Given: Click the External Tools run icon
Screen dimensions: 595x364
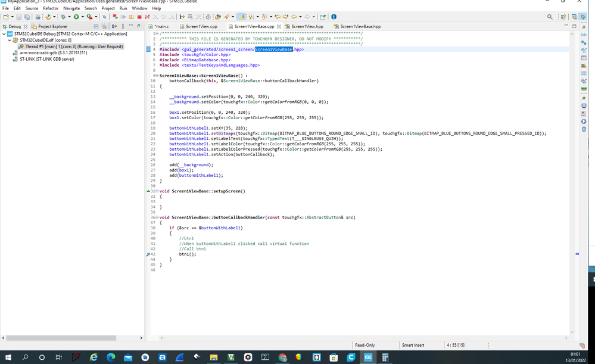Looking at the screenshot, I should click(x=89, y=17).
